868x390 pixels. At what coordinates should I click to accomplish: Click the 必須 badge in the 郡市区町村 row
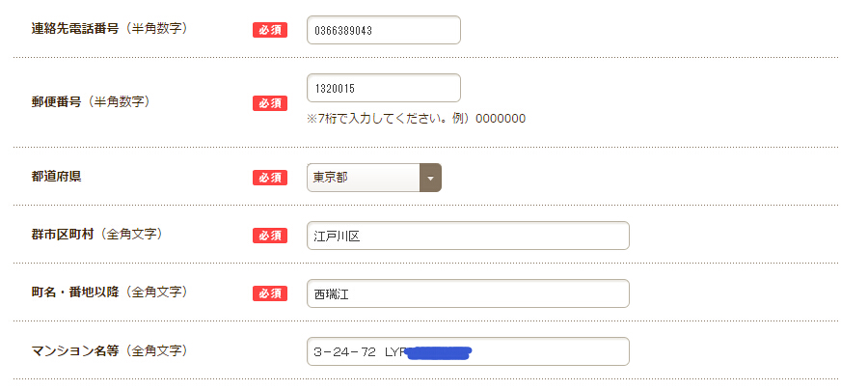(269, 236)
